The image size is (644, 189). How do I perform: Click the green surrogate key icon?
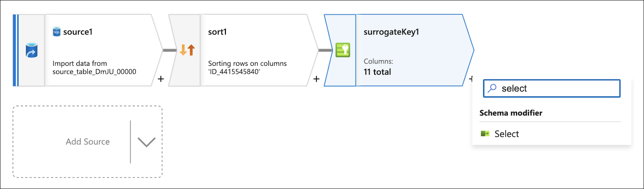343,50
